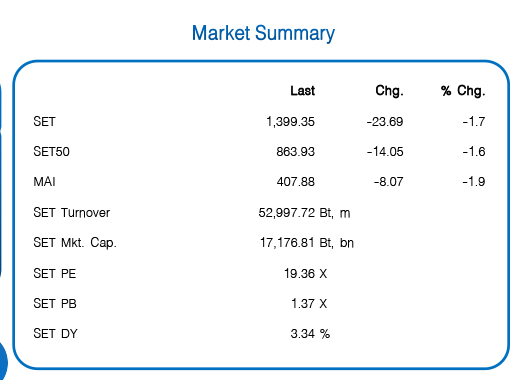This screenshot has width=532, height=380.
Task: Click the SET Mkt. Cap. label
Action: tap(75, 243)
